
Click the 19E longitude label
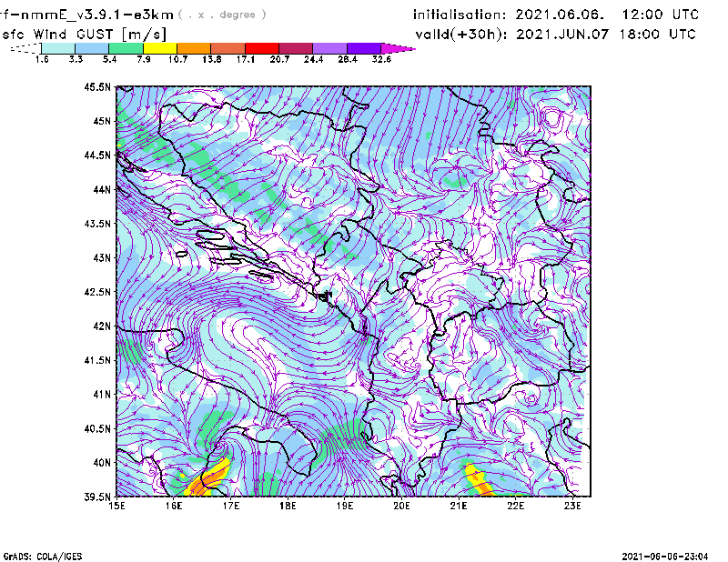tap(345, 506)
